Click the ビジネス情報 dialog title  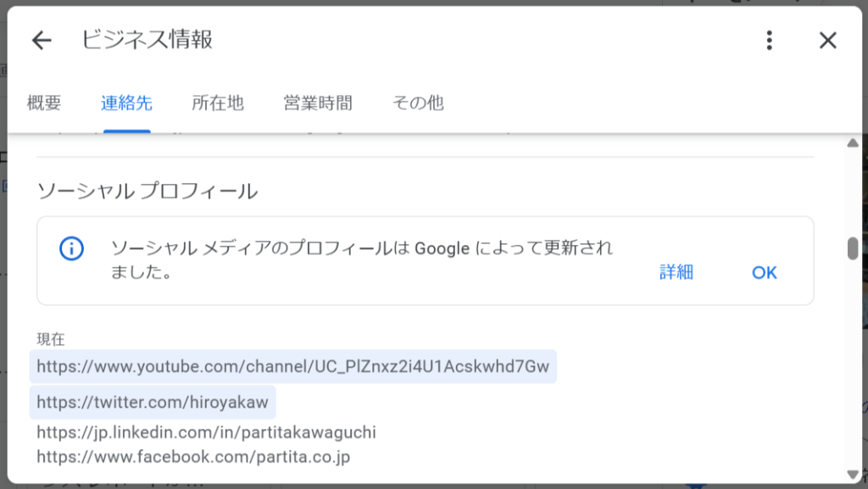click(x=147, y=40)
